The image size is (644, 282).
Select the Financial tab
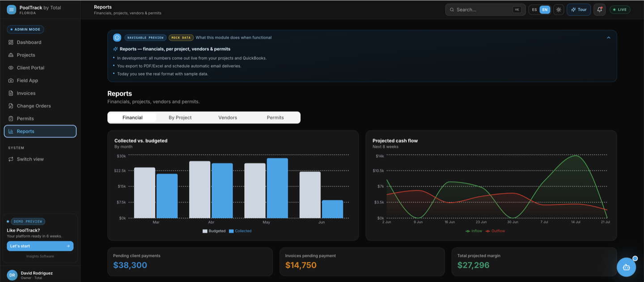tap(132, 118)
